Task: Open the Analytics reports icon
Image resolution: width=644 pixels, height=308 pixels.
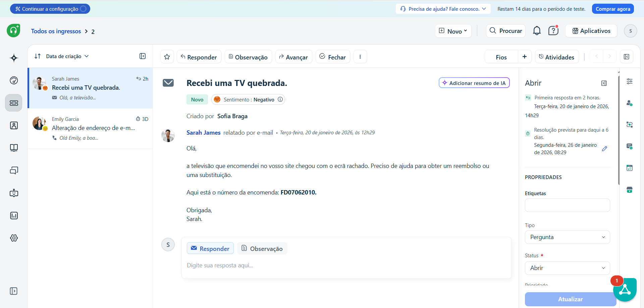Action: click(x=13, y=215)
